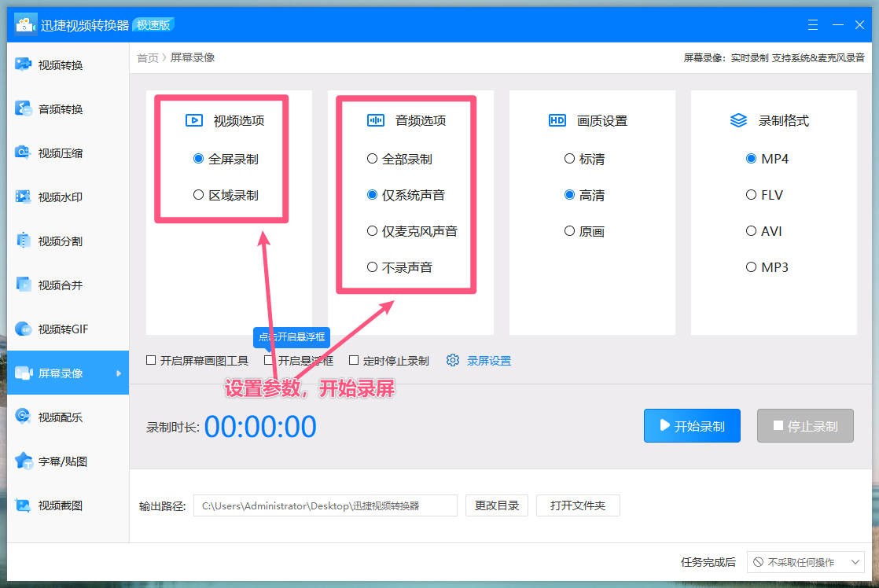Go back to 首页 via breadcrumb
The height and width of the screenshot is (588, 879).
(x=147, y=57)
